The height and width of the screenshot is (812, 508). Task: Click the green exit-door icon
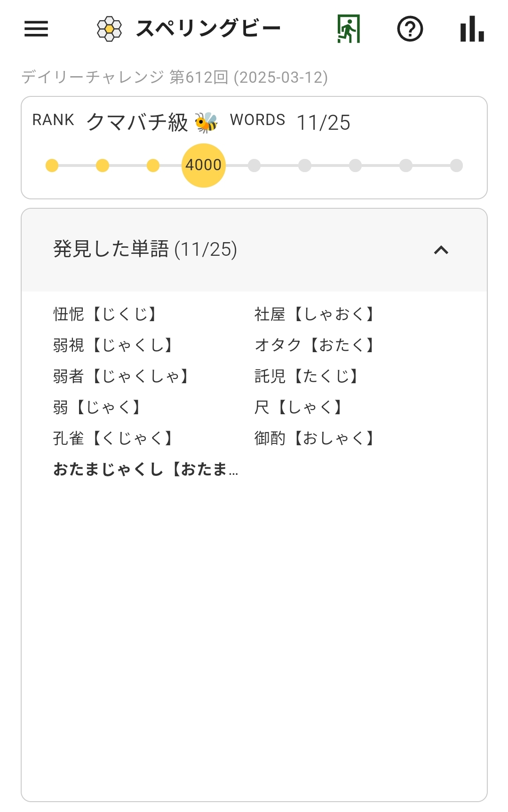349,29
